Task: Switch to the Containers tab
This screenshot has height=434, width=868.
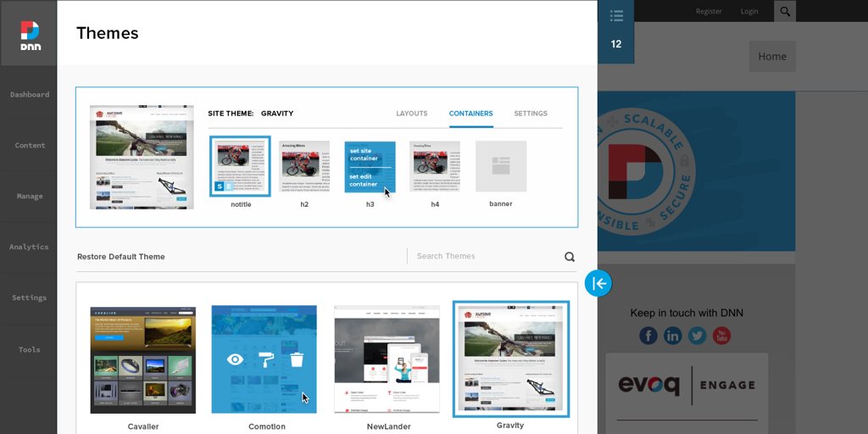Action: pyautogui.click(x=470, y=114)
